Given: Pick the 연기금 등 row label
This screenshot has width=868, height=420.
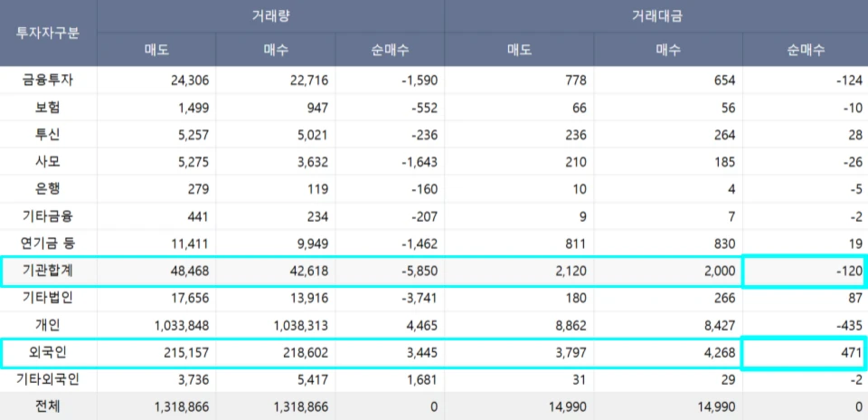Looking at the screenshot, I should 48,243.
